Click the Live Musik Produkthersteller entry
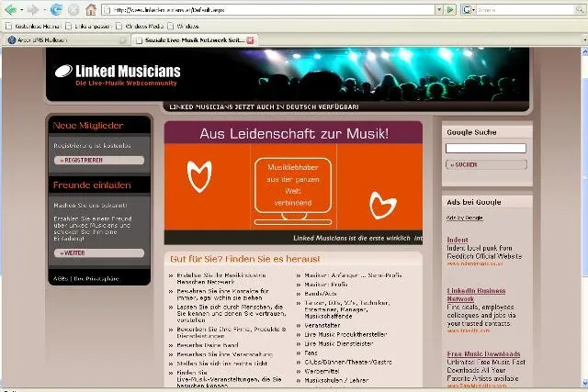 pos(345,334)
